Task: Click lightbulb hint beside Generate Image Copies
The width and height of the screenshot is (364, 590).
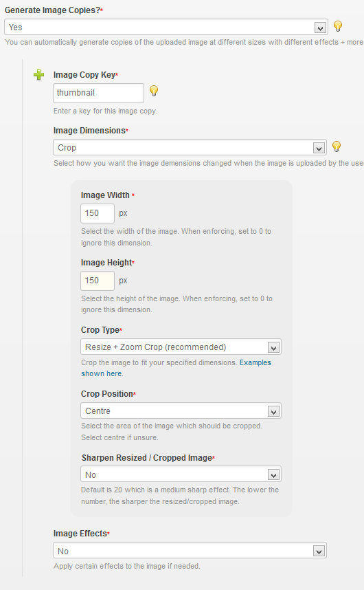Action: pos(338,26)
